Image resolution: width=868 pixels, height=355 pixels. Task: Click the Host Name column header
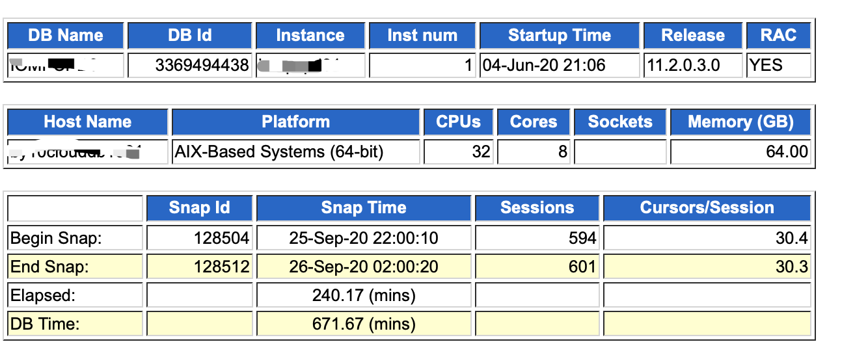click(x=87, y=122)
